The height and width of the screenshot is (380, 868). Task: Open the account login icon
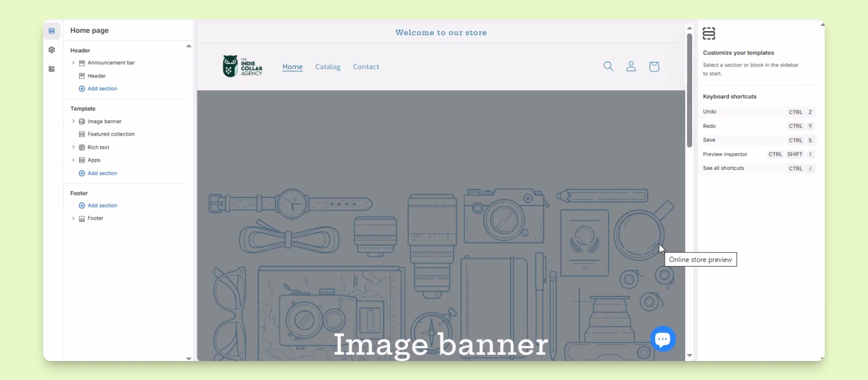coord(631,66)
